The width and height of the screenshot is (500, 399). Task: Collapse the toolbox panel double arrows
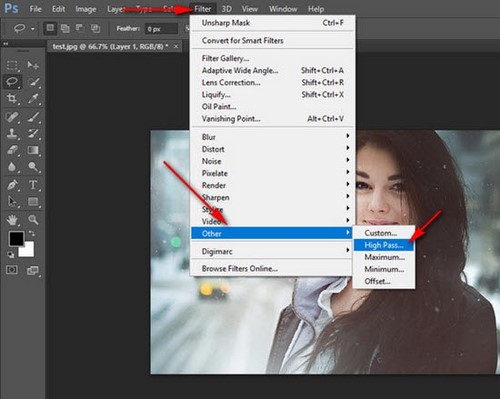[6, 43]
